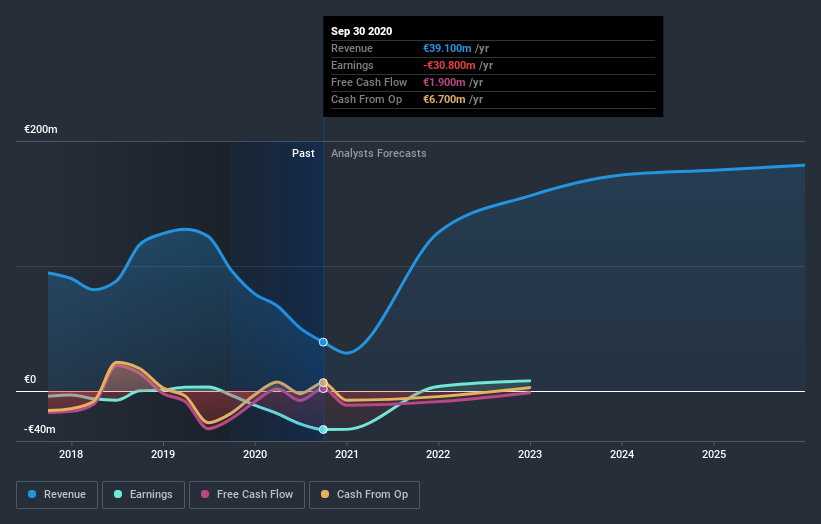This screenshot has height=524, width=821.
Task: Click the 2025 x-axis label
Action: [714, 454]
